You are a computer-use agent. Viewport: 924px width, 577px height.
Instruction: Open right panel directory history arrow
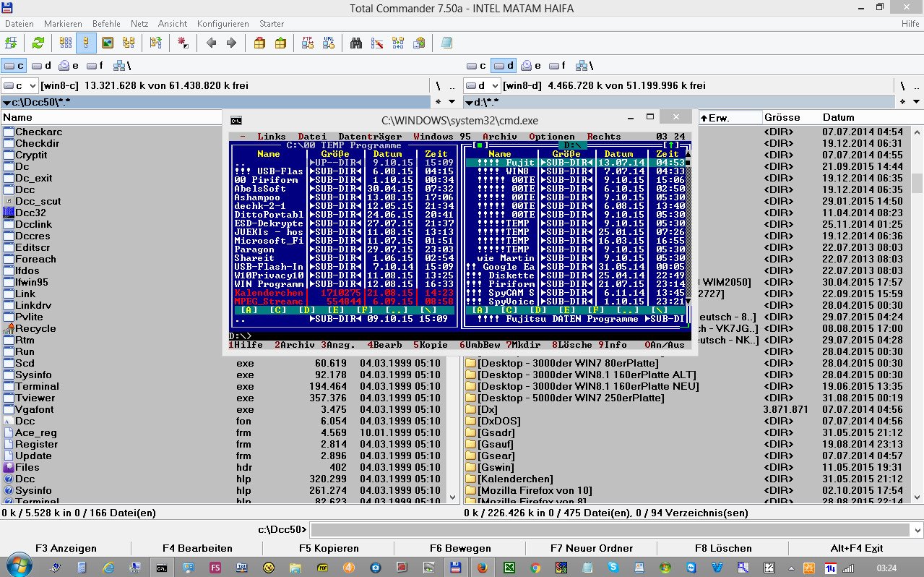pos(915,102)
